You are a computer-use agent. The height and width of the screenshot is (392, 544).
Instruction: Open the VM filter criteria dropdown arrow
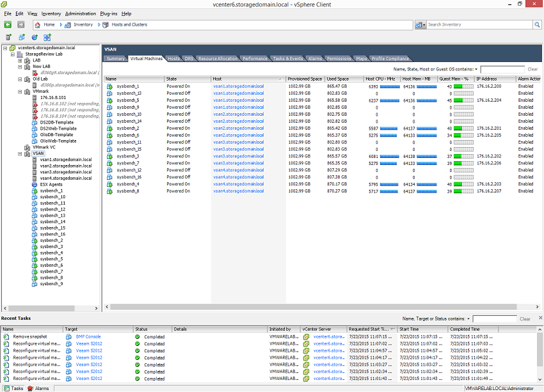coord(476,69)
